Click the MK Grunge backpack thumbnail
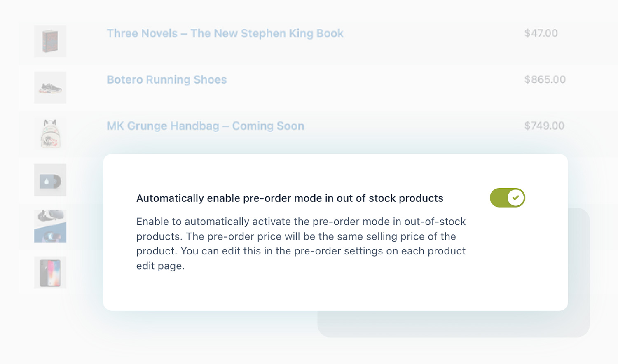Viewport: 618px width, 364px height. [x=49, y=134]
